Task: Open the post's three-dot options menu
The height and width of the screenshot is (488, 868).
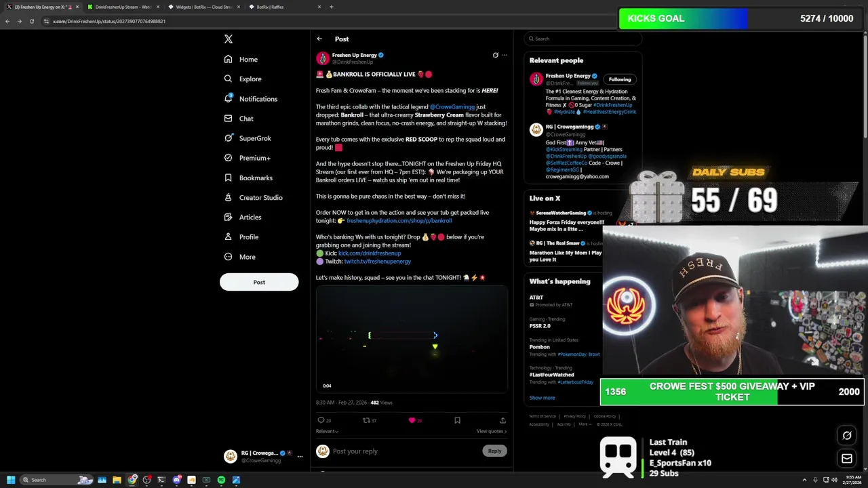Action: click(x=505, y=55)
